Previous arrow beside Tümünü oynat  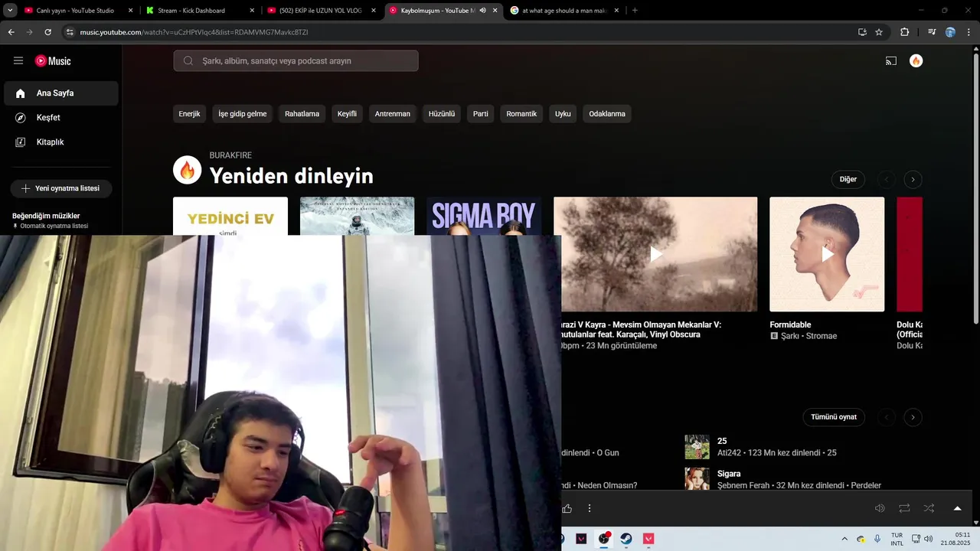[887, 417]
